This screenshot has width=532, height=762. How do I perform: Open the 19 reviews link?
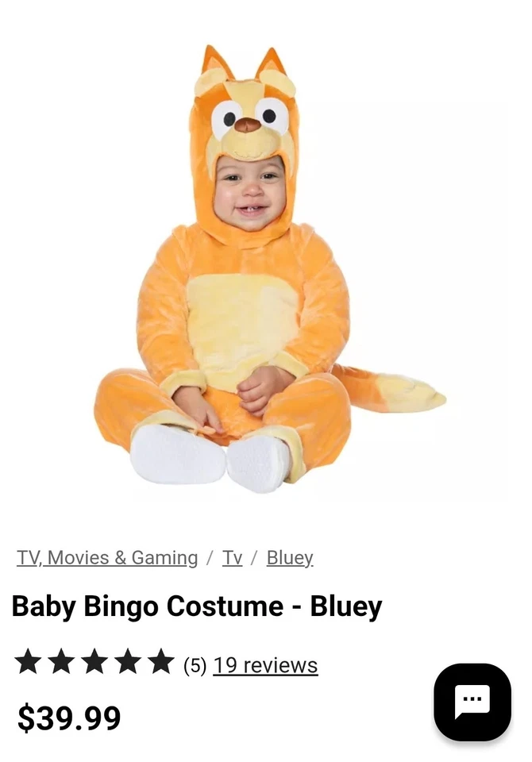point(265,665)
